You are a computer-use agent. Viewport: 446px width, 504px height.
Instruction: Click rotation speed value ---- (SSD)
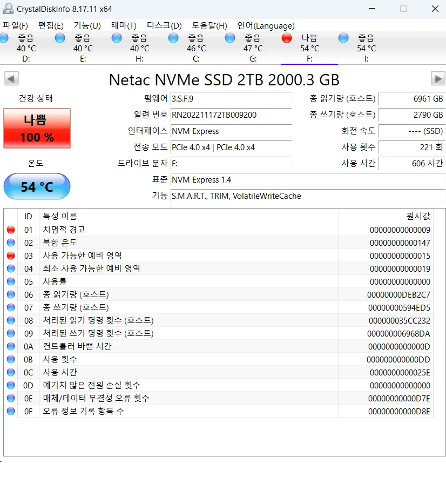tap(412, 131)
